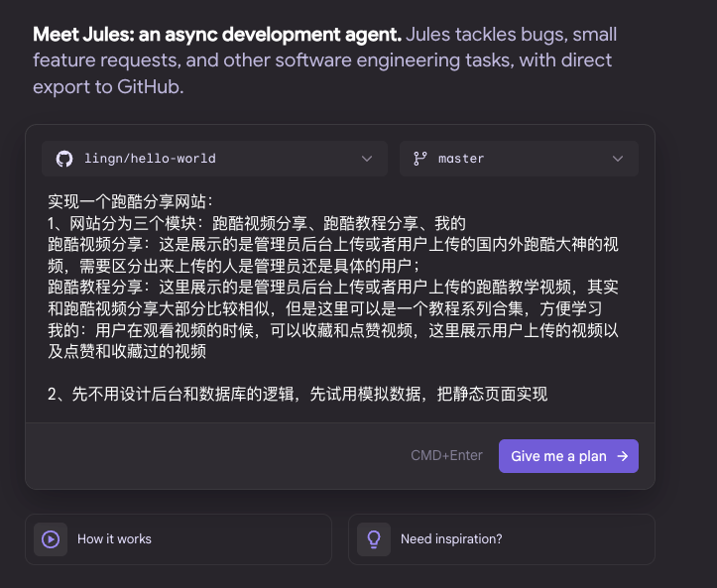The width and height of the screenshot is (717, 588).
Task: Click the lightbulb icon on Need inspiration
Action: pos(374,539)
